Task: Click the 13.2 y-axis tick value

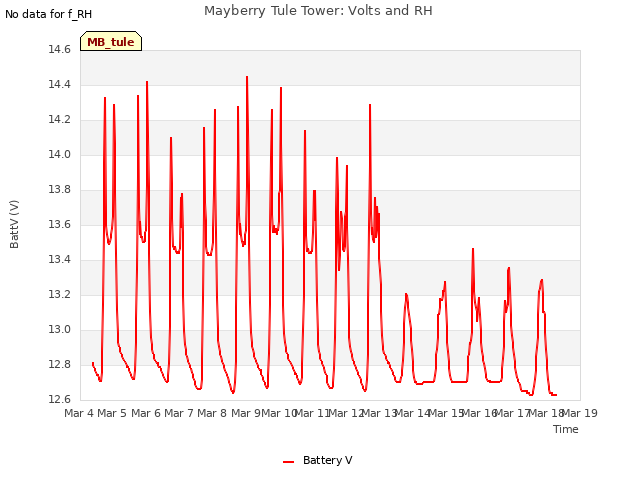Action: pos(60,295)
